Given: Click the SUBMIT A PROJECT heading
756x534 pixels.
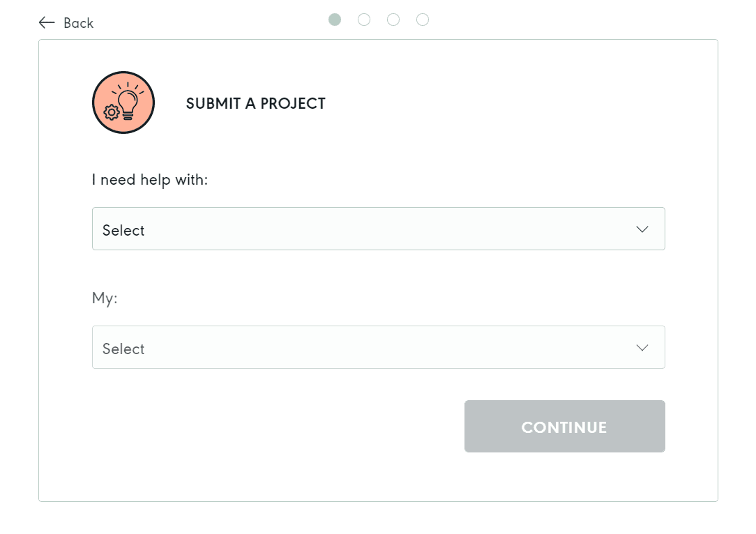Looking at the screenshot, I should 256,103.
